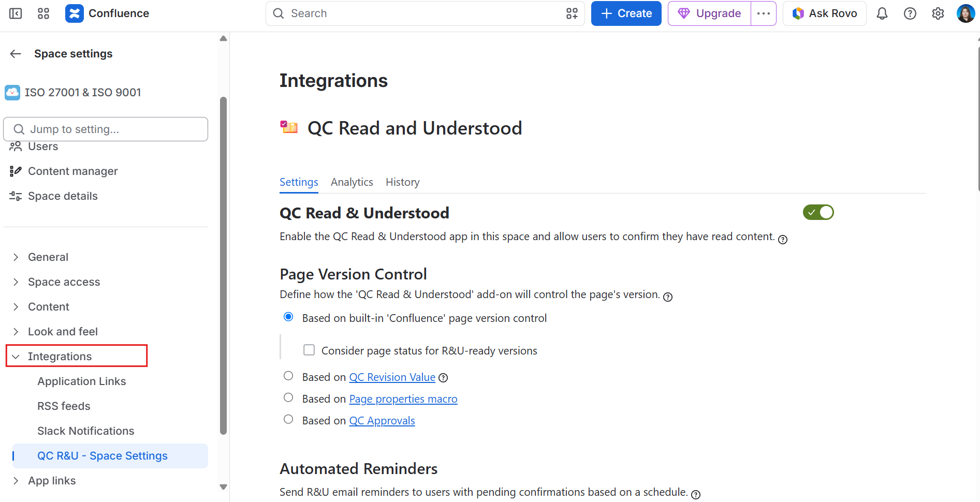Open the settings gear in the top bar

(938, 13)
